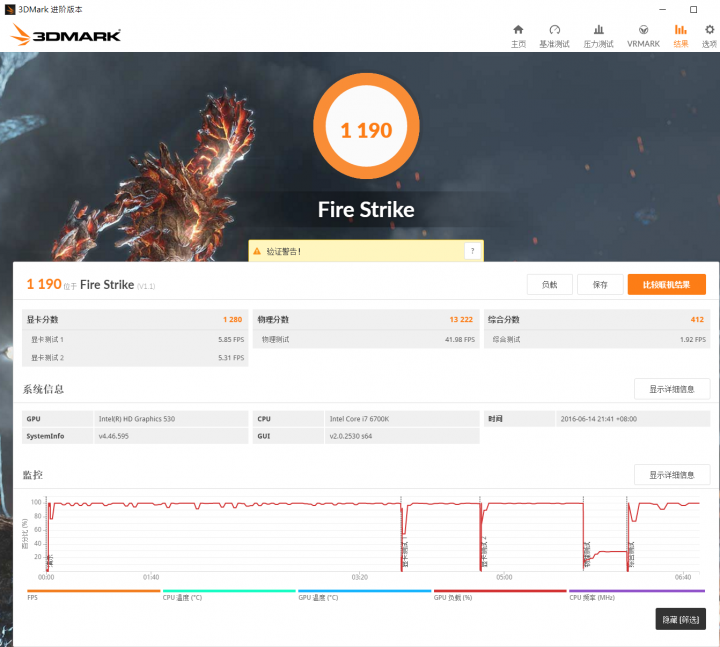Show detailed monitoring information button
Viewport: 720px width, 647px height.
[x=672, y=475]
